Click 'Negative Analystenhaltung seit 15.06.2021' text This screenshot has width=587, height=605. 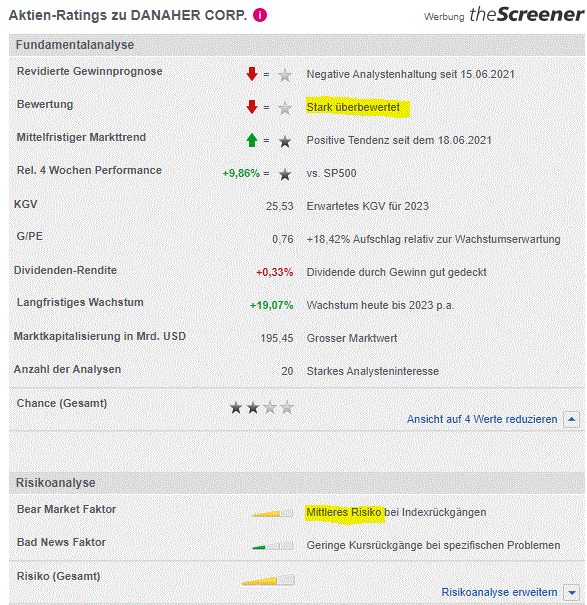click(411, 74)
